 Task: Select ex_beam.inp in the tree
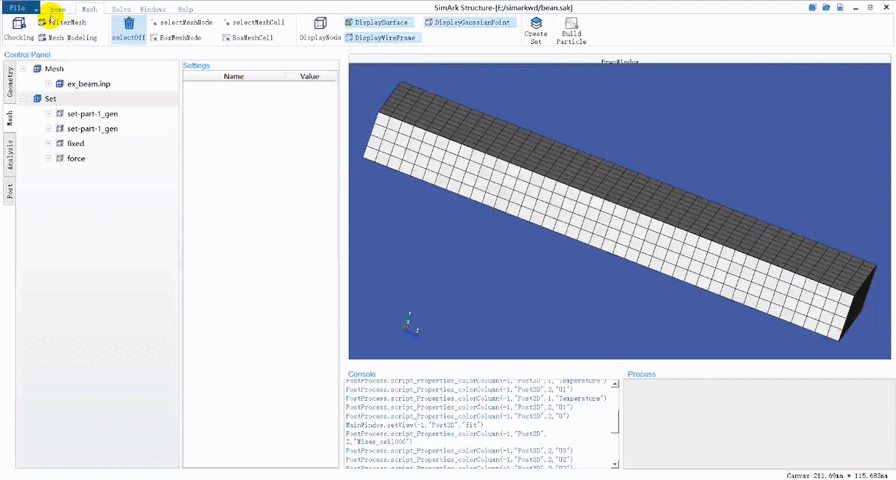(89, 84)
